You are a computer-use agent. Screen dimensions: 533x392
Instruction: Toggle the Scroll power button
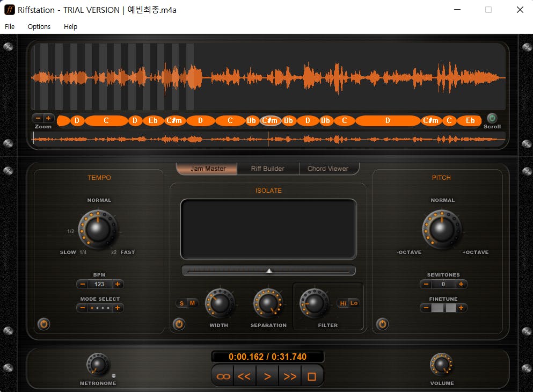pos(492,118)
